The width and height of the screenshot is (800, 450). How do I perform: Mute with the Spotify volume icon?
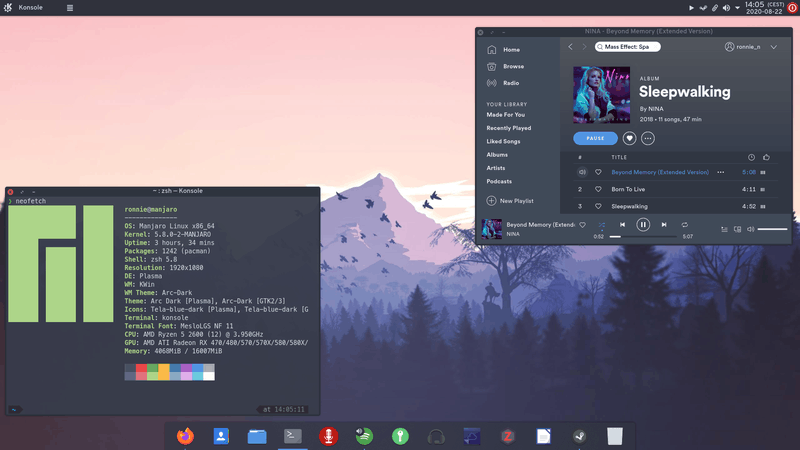pos(751,230)
